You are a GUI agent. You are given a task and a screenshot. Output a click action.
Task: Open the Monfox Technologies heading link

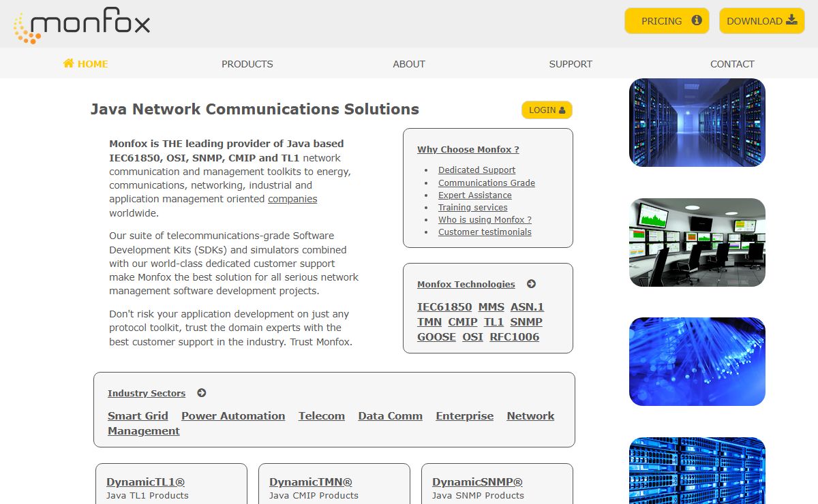click(466, 284)
